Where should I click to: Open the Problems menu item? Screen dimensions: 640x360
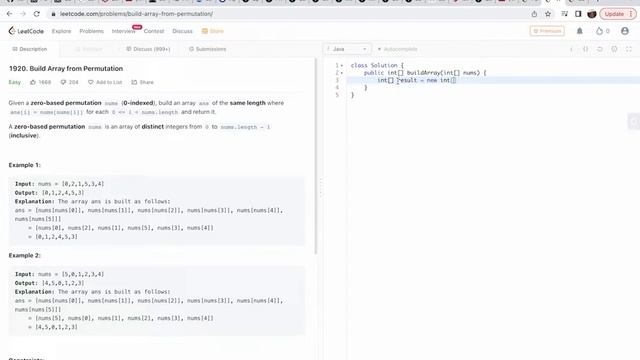[91, 31]
